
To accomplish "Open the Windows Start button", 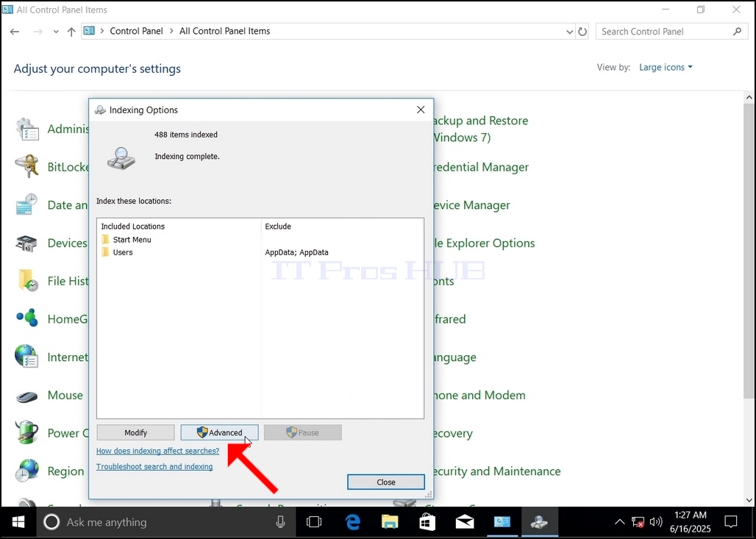I will click(18, 522).
